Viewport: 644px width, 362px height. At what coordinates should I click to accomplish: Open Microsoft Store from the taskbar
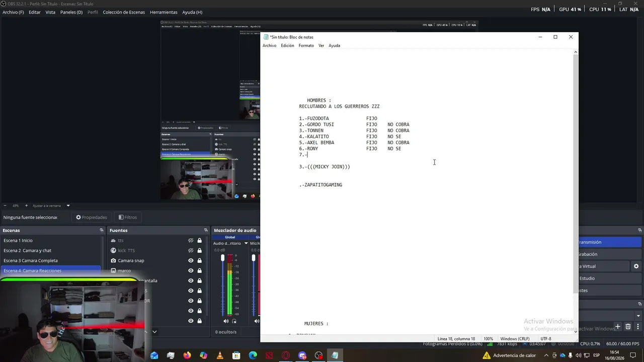pyautogui.click(x=236, y=355)
